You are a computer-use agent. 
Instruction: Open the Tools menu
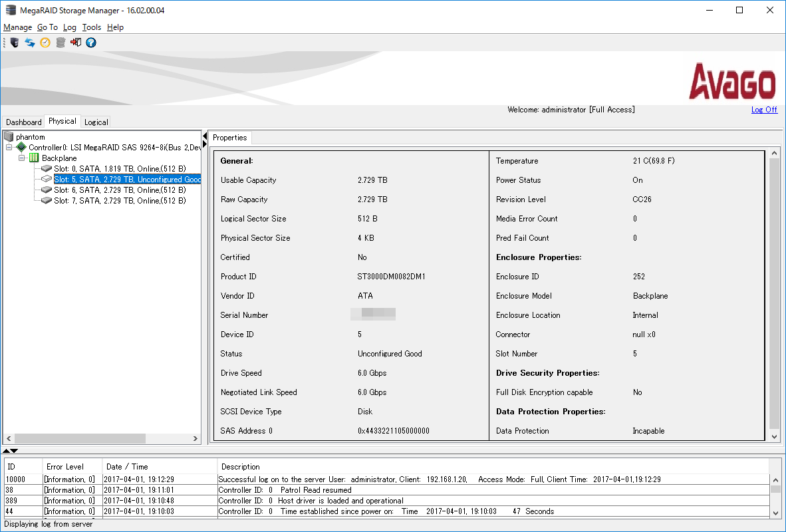point(92,27)
